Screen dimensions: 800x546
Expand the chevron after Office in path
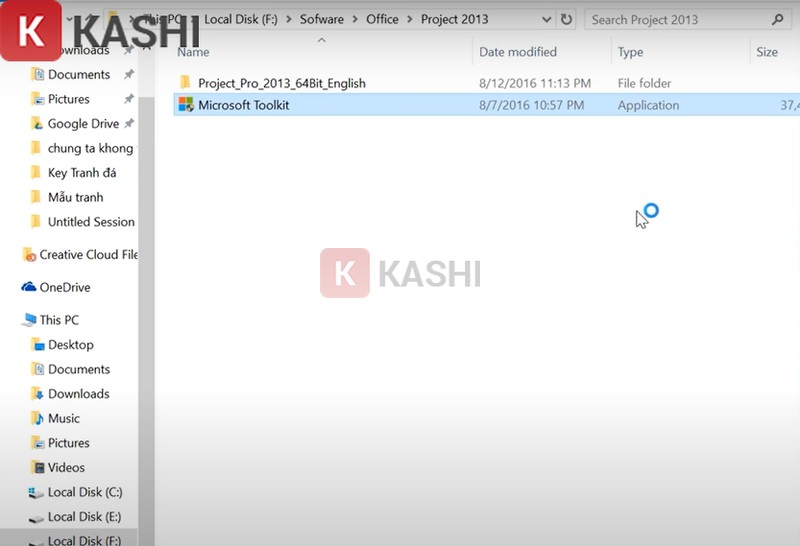pyautogui.click(x=410, y=19)
